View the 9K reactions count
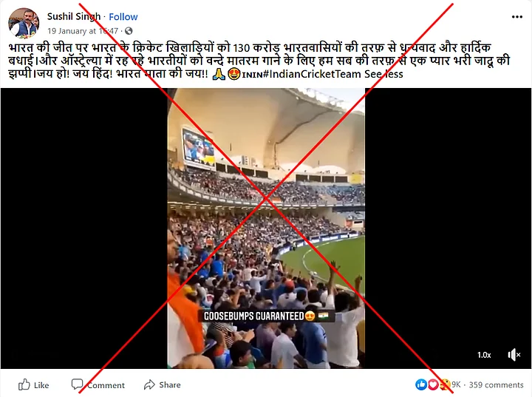Viewport: 532px width, 397px height. [456, 384]
